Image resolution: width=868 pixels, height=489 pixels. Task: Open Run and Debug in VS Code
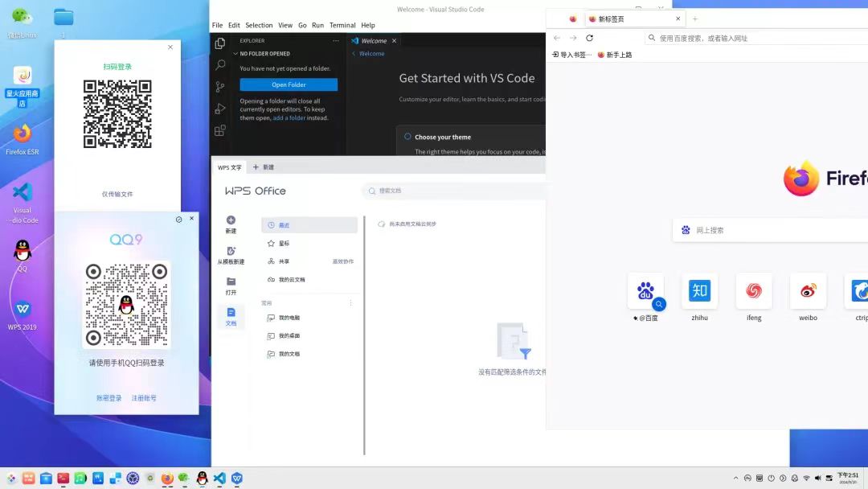coord(220,109)
